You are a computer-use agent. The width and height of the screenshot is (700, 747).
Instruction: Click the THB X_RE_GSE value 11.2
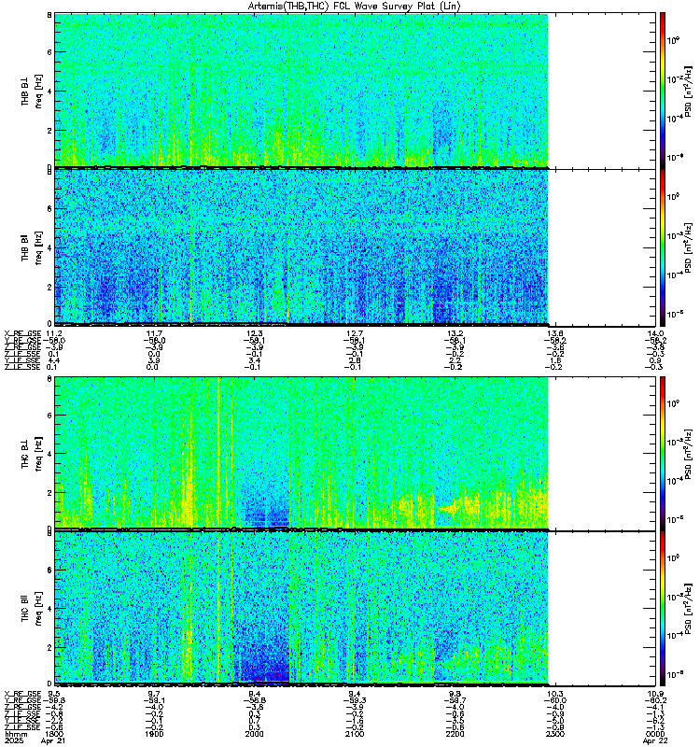tap(55, 333)
